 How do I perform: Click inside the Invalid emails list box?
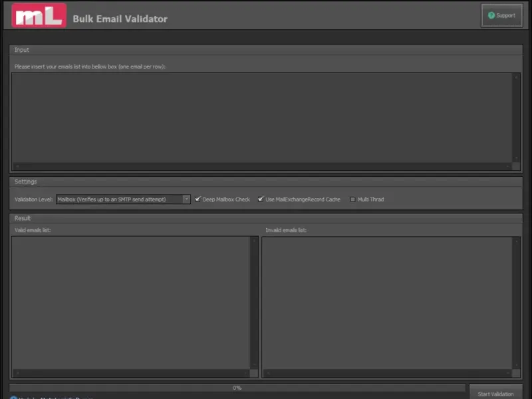pos(387,303)
